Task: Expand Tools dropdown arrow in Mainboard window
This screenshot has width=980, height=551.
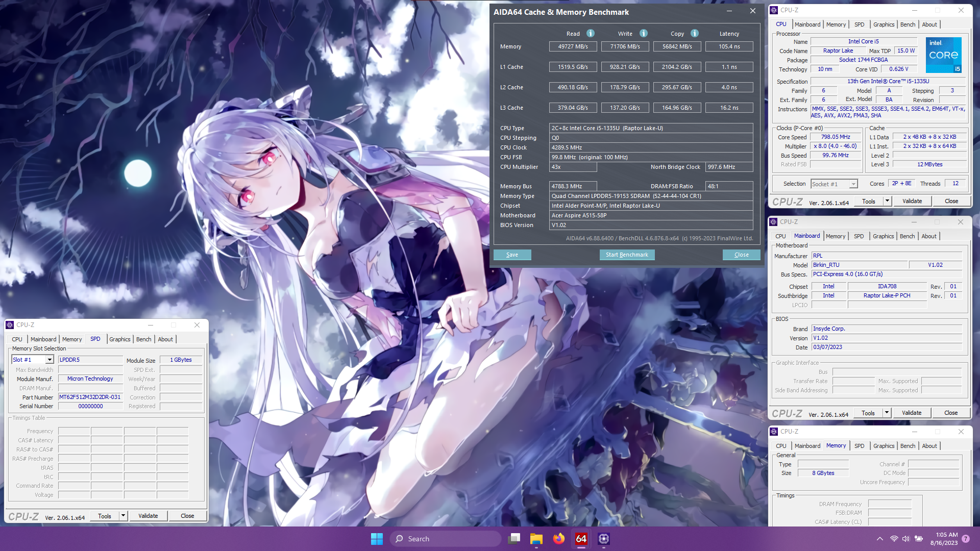Action: click(887, 413)
